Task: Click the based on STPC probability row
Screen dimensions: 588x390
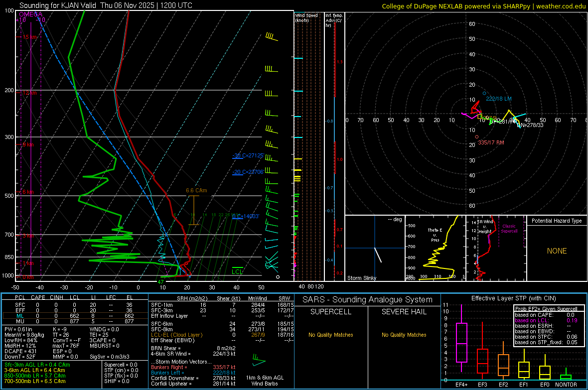Action: pos(546,337)
